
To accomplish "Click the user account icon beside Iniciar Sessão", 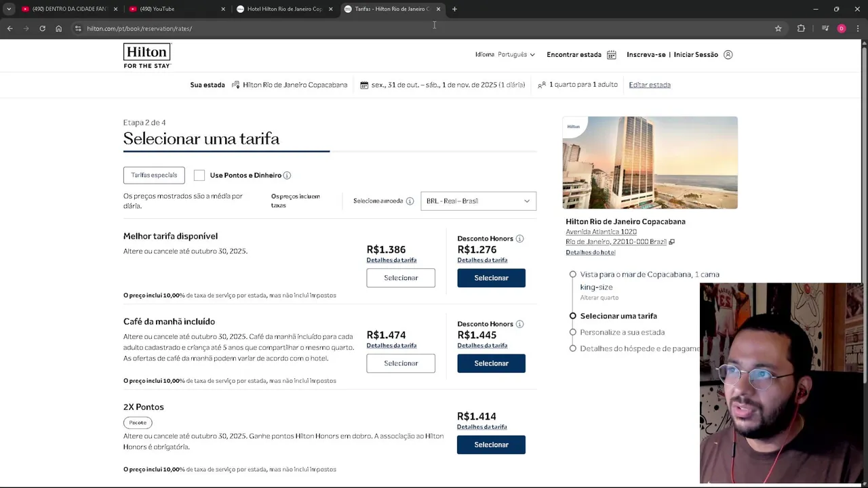I will click(728, 55).
